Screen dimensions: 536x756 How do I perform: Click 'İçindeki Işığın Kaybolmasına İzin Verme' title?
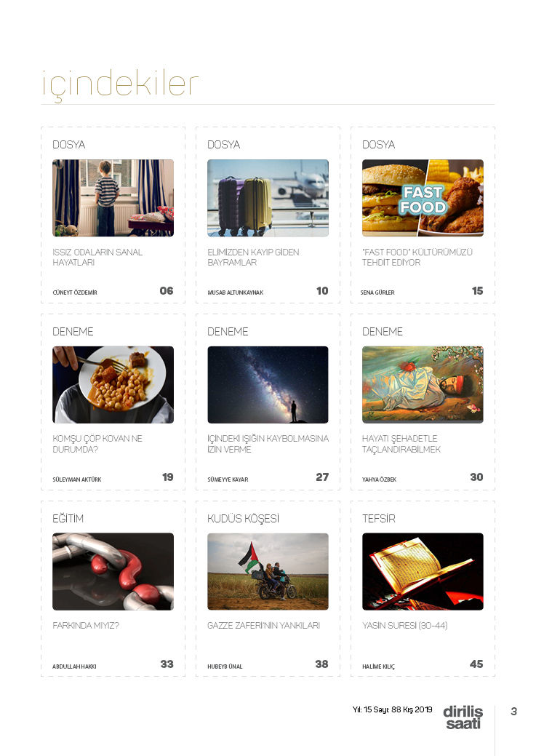[268, 444]
